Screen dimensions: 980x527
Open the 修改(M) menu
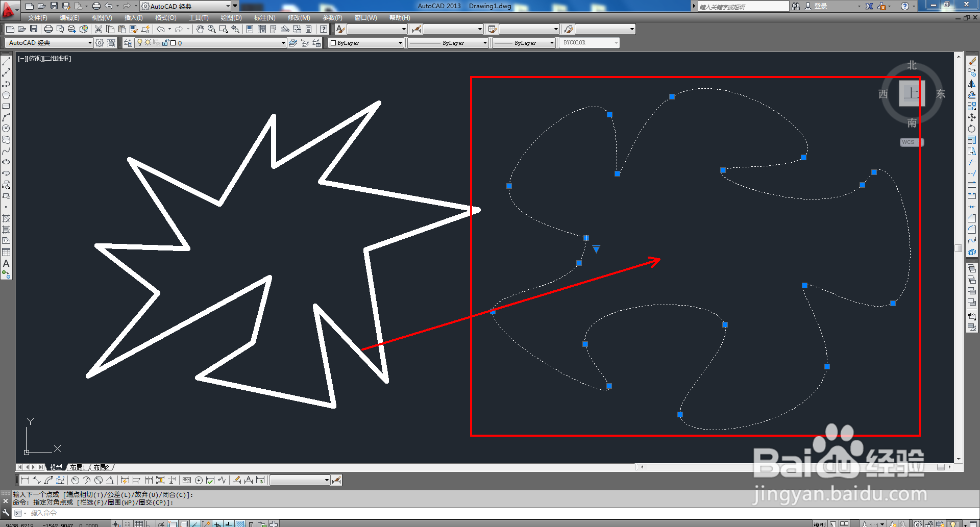(299, 18)
